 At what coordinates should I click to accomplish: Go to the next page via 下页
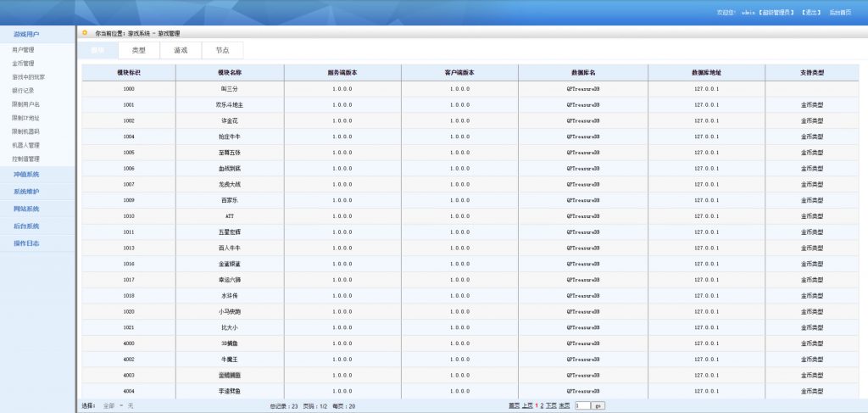551,406
